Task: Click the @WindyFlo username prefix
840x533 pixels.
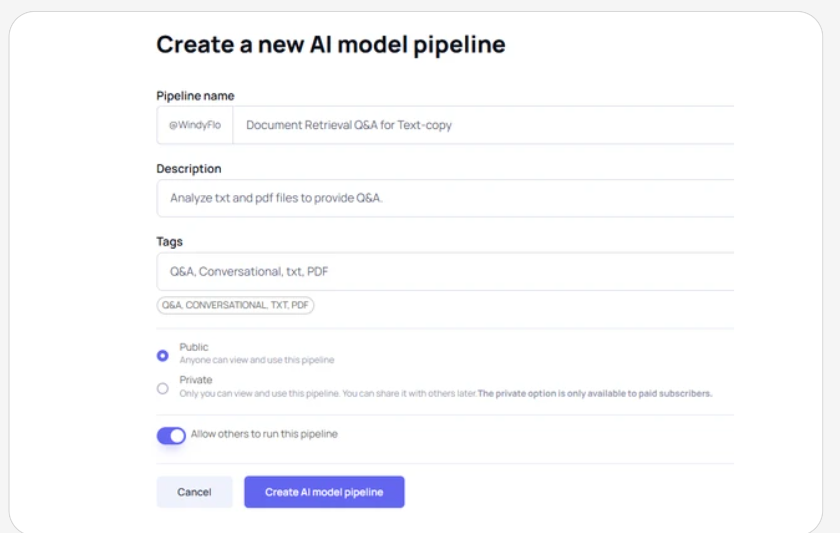Action: click(x=194, y=125)
